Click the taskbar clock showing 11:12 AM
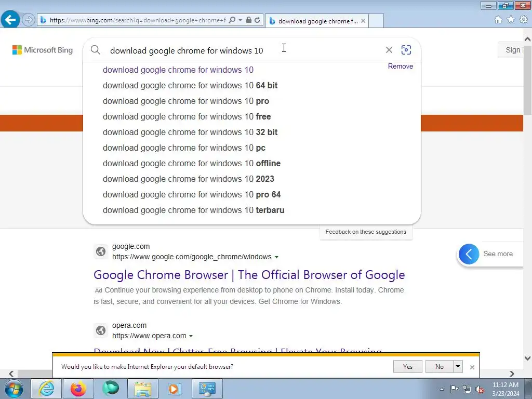This screenshot has width=532, height=399. point(506,389)
